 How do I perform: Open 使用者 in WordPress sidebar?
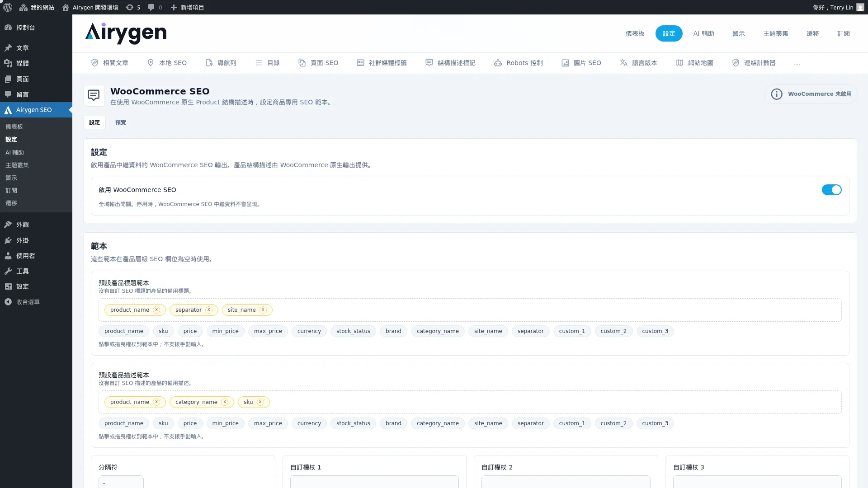[36, 256]
